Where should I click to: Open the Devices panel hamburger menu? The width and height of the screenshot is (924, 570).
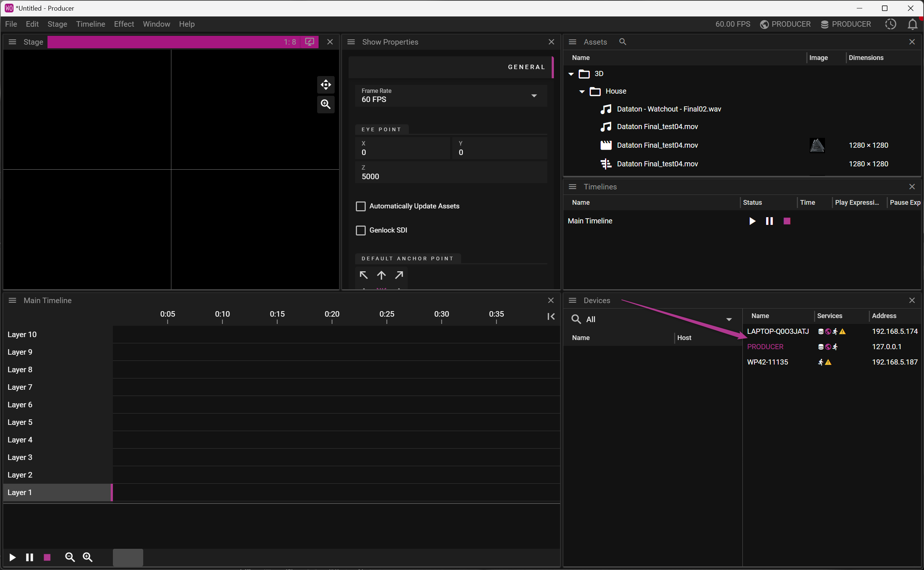[x=573, y=301]
